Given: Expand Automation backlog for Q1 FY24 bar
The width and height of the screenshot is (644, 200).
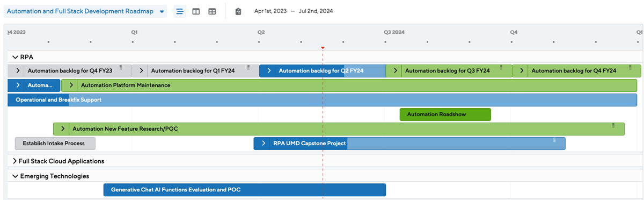Looking at the screenshot, I should (141, 71).
